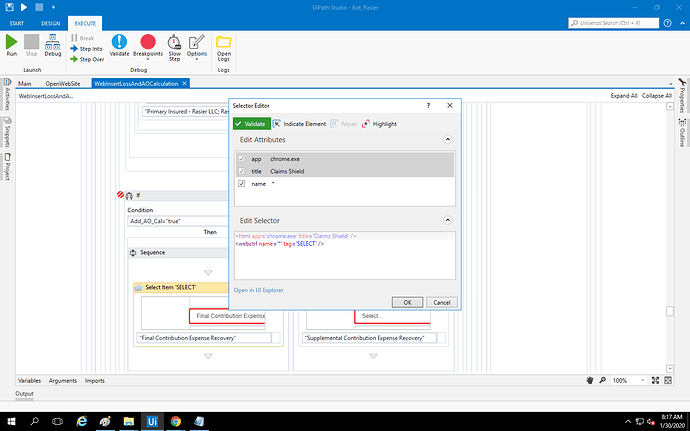Click the Universal Search box
690x431 pixels.
point(613,23)
